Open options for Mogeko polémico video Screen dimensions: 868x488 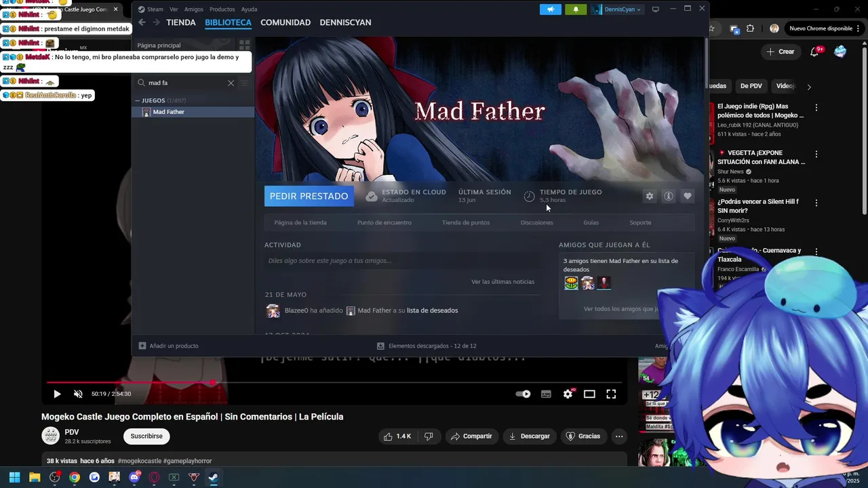point(816,107)
